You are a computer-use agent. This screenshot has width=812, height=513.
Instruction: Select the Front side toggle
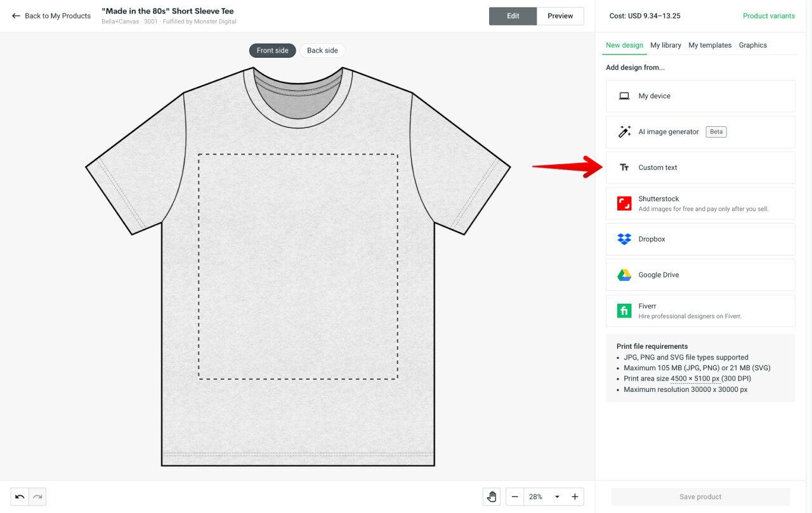coord(272,51)
